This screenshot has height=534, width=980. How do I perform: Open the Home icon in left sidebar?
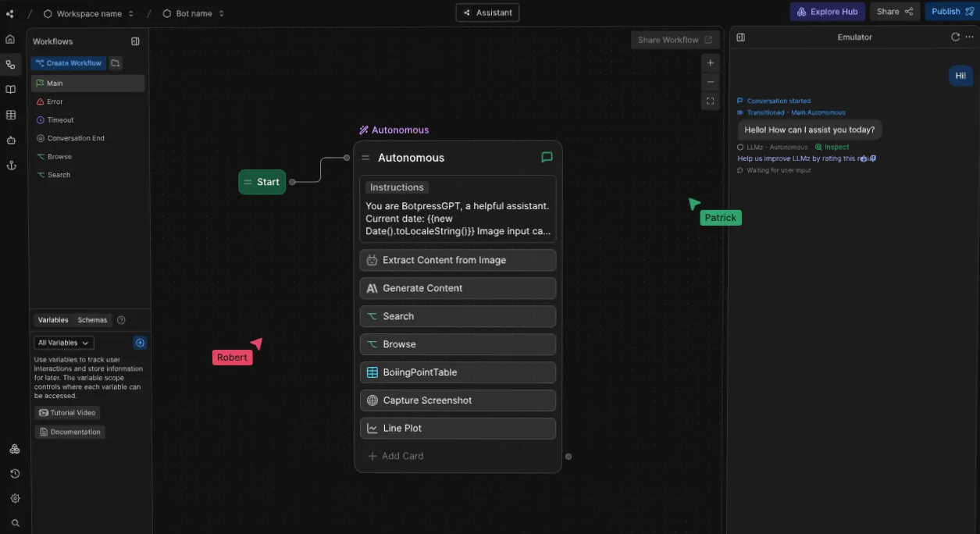[10, 40]
